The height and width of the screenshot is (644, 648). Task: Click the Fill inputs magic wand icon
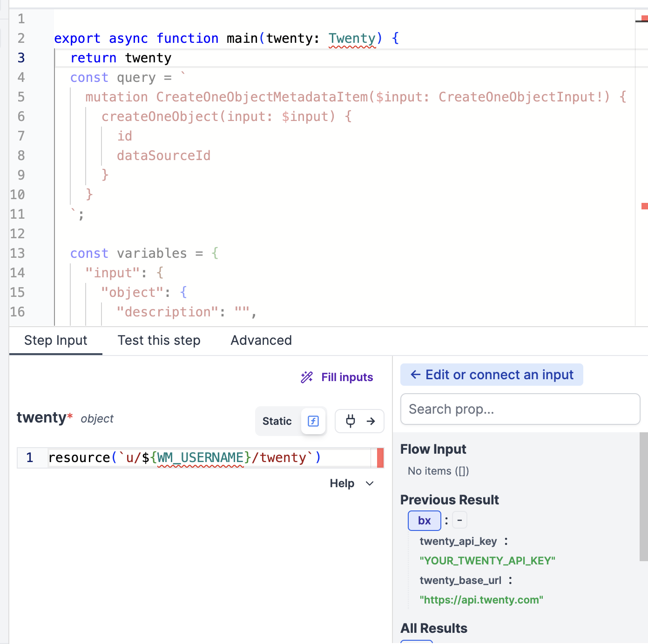(307, 377)
